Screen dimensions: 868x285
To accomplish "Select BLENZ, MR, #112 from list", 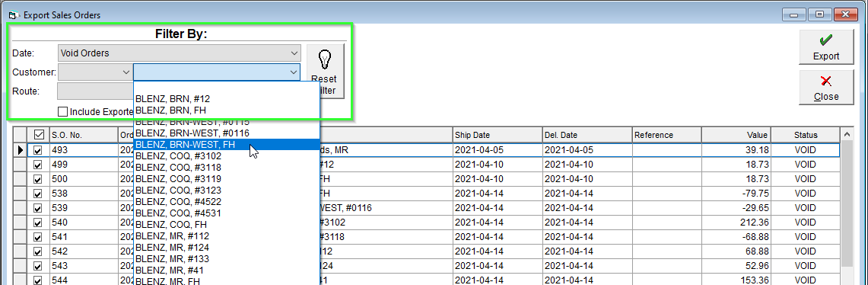I will (x=227, y=236).
